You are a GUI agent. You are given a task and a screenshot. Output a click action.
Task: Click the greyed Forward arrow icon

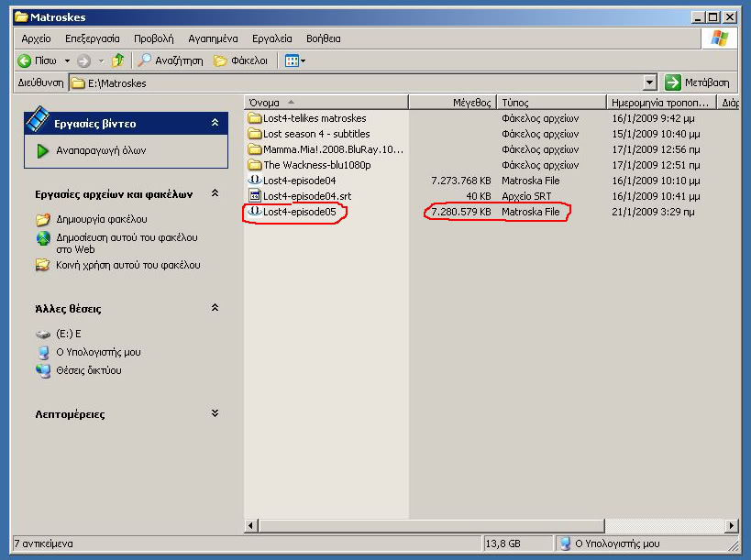coord(83,60)
